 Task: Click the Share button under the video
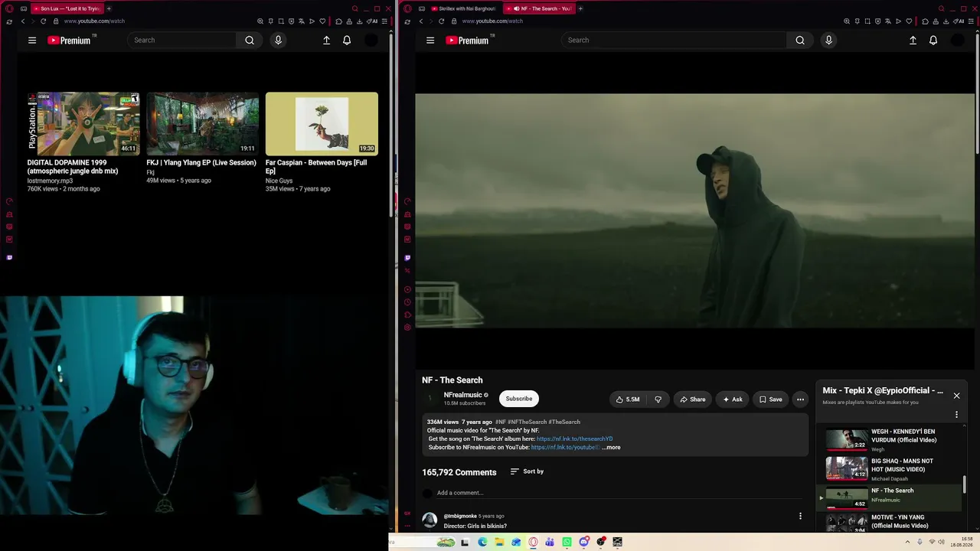pyautogui.click(x=693, y=399)
